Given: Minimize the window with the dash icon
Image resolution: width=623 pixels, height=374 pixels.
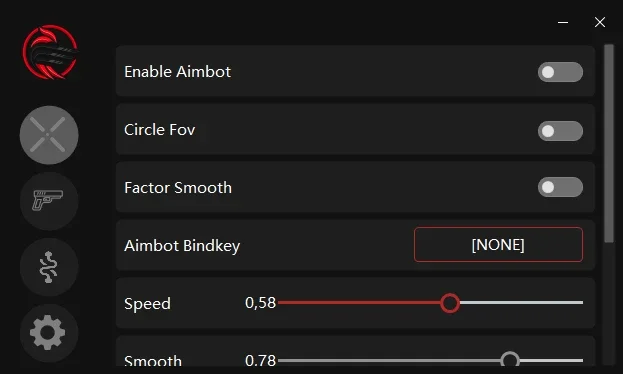Looking at the screenshot, I should click(x=563, y=22).
